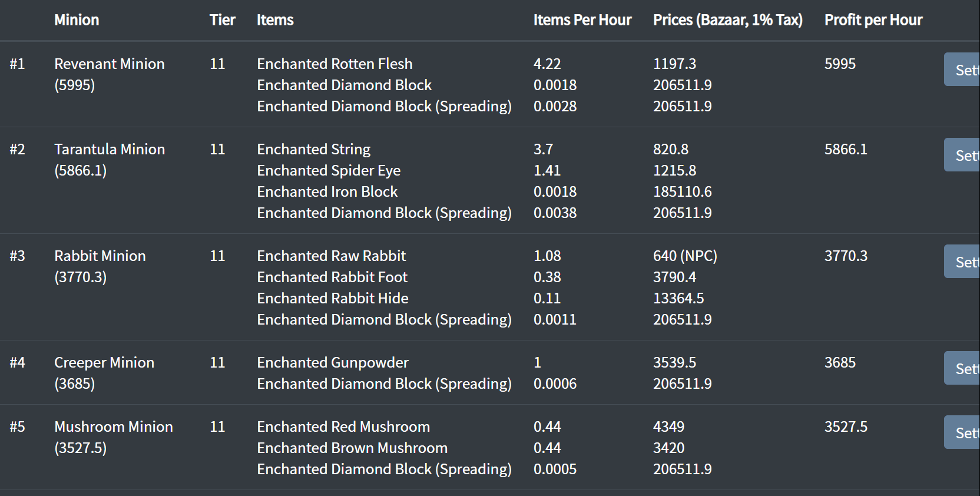Image resolution: width=980 pixels, height=496 pixels.
Task: Click the Minion column header
Action: [77, 19]
